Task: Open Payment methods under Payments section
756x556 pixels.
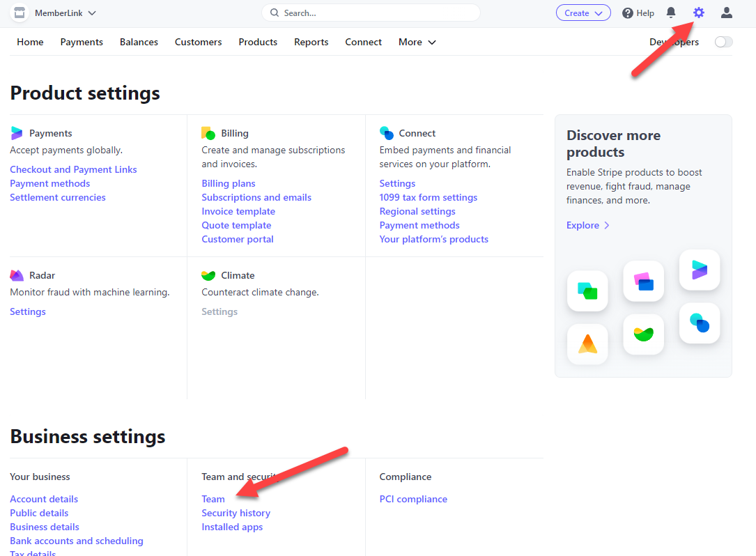Action: [x=49, y=183]
